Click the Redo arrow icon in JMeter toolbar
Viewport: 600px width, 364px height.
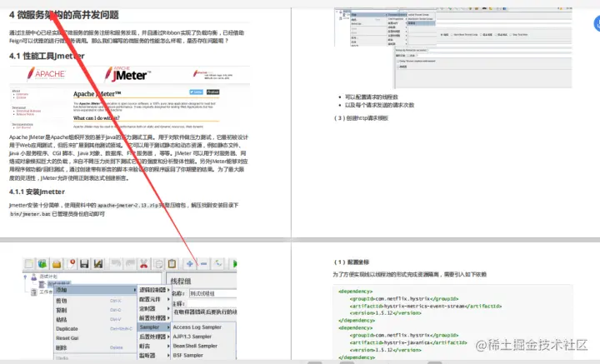coord(130,263)
